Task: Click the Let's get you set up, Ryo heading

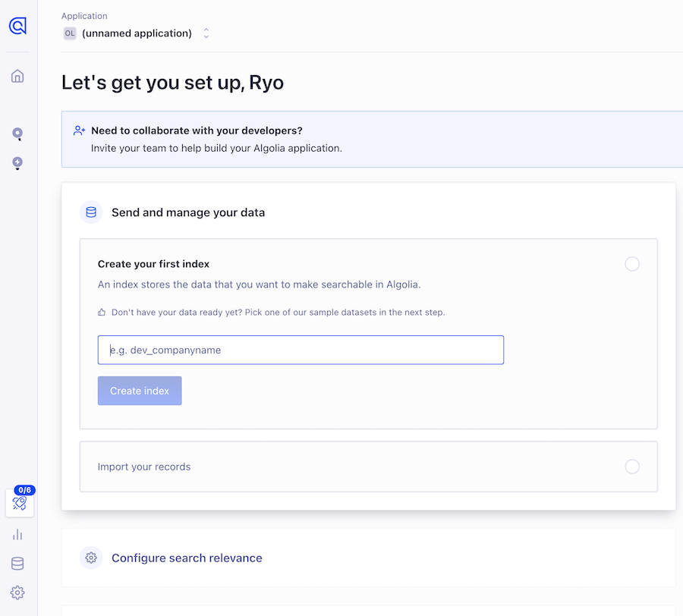Action: 172,83
